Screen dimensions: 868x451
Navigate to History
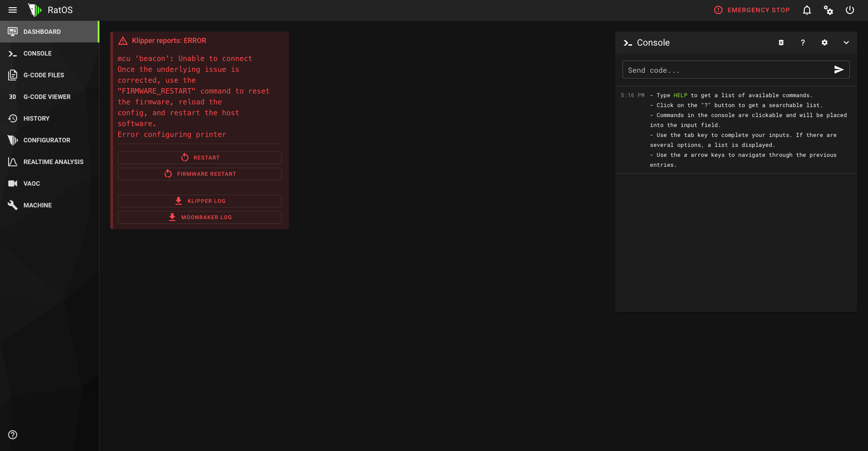coord(49,118)
